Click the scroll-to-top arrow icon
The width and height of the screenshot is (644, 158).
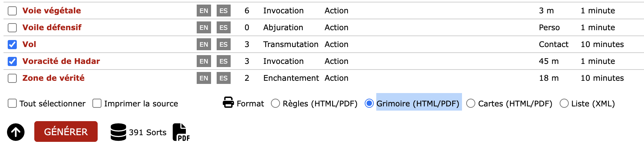(x=16, y=132)
